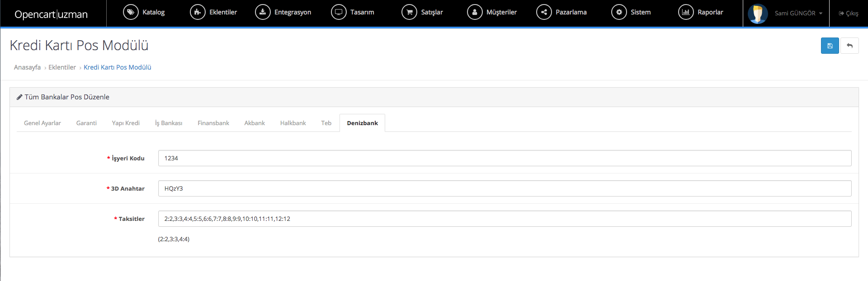The width and height of the screenshot is (868, 281).
Task: Click the Sistem gear icon
Action: tap(619, 12)
